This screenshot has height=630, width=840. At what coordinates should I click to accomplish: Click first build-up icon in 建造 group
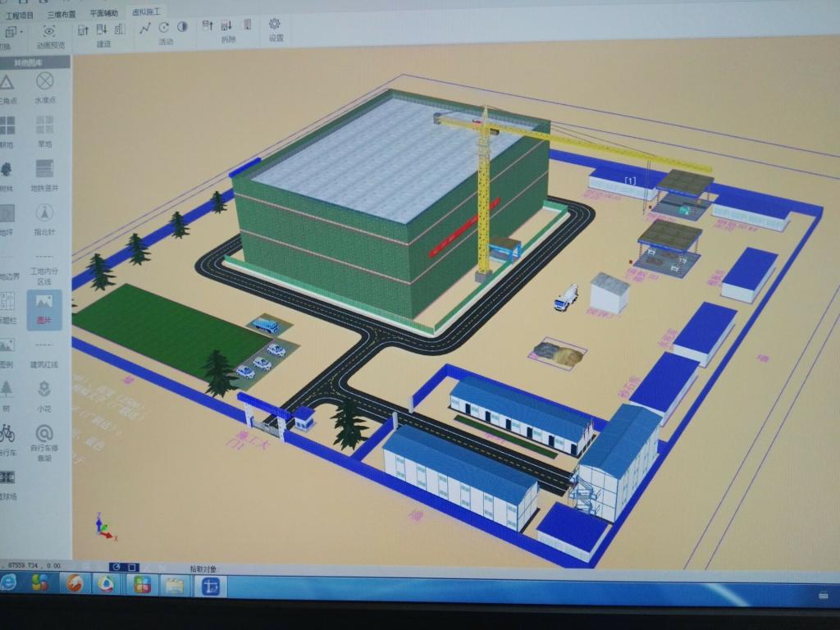coord(83,30)
